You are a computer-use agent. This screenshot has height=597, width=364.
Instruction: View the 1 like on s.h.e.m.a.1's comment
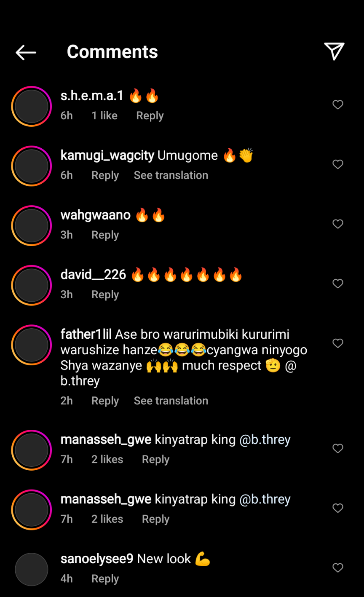point(104,116)
